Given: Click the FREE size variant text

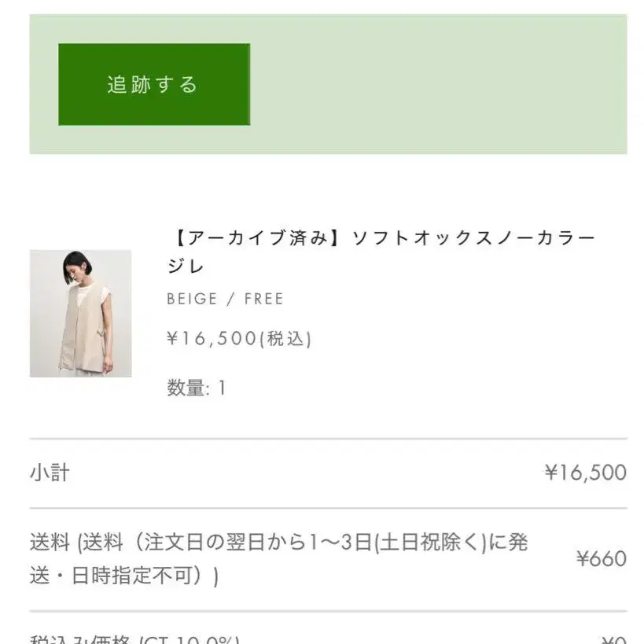Looking at the screenshot, I should coord(263,299).
